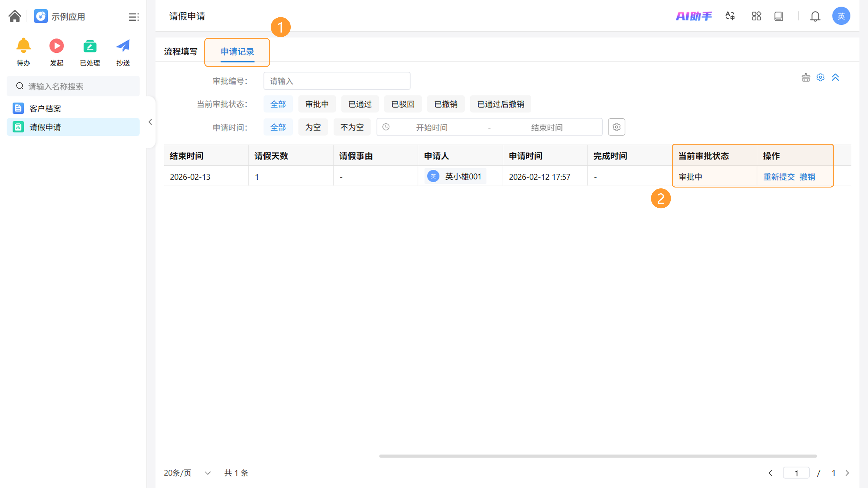The width and height of the screenshot is (868, 488).
Task: Switch to the 流程填写 tab
Action: 181,52
